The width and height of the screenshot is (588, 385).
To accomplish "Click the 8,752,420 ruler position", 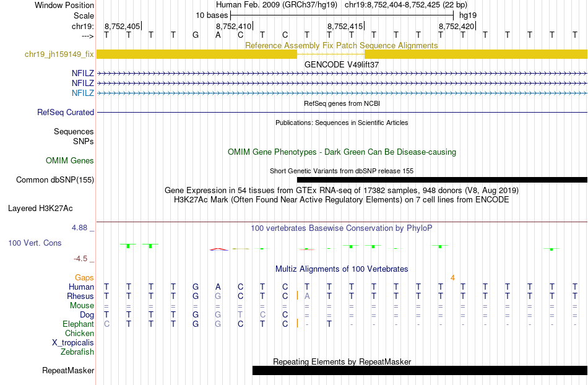I will pyautogui.click(x=456, y=26).
